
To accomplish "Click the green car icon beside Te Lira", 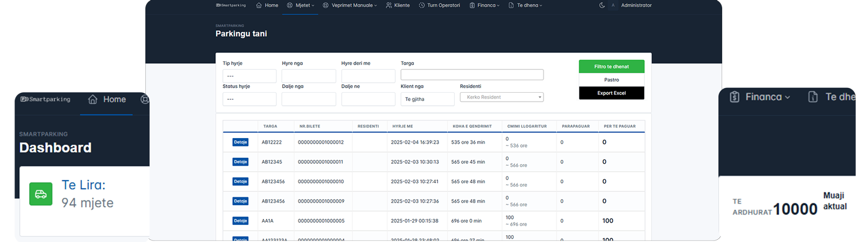I will (41, 194).
